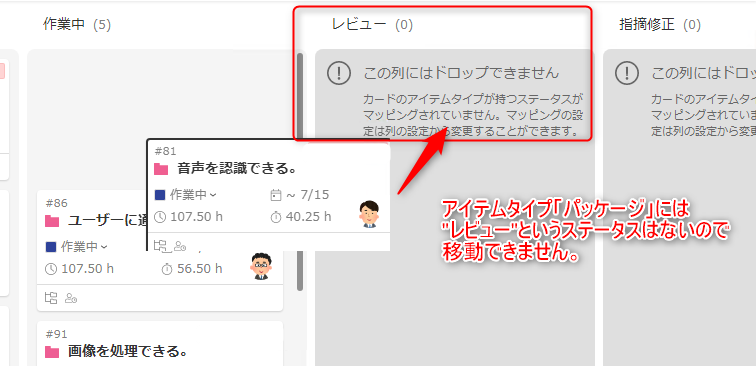Click the 作業中 column vertical scrollbar
Screen dimensions: 756x366
click(300, 171)
